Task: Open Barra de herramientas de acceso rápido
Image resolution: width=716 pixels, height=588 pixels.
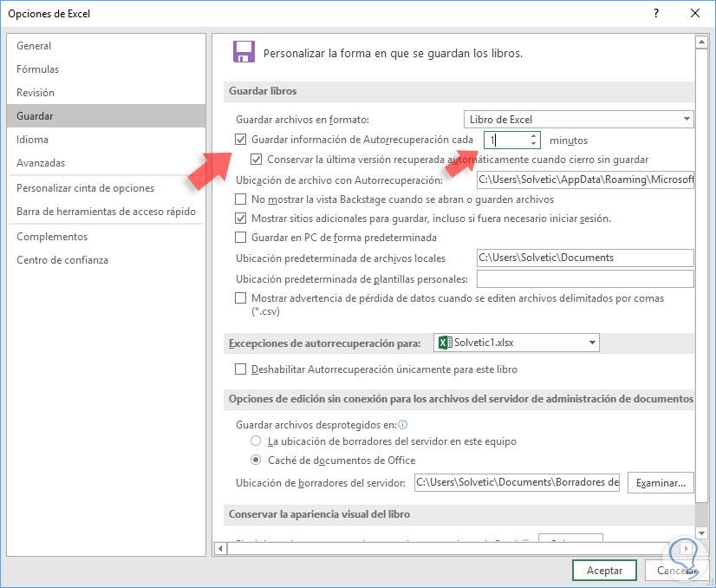Action: coord(107,211)
